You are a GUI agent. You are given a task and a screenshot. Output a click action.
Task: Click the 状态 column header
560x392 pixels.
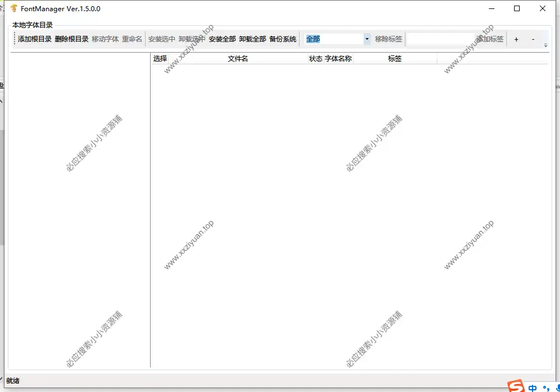point(316,59)
